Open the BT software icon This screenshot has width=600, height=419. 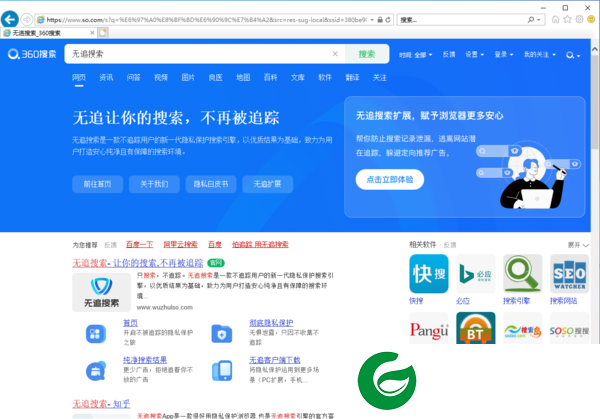(x=476, y=328)
